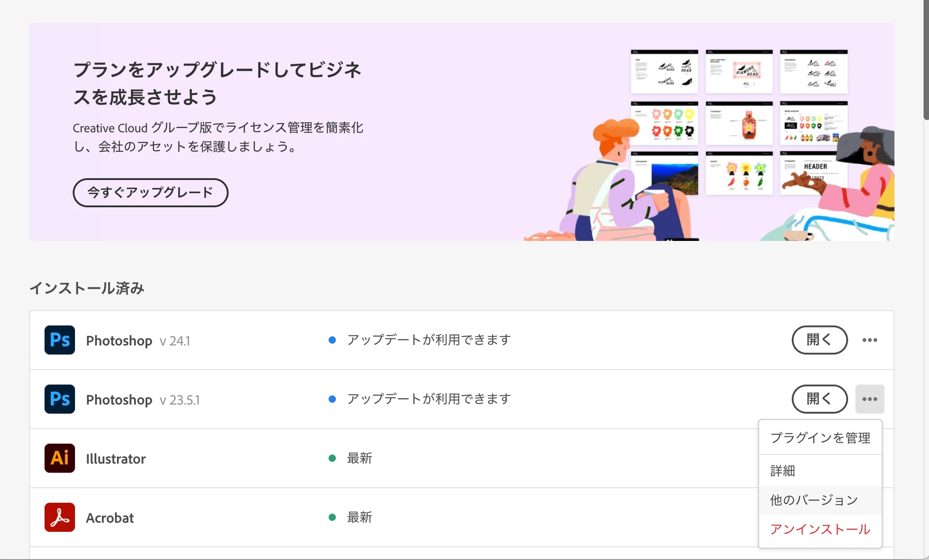Close the three-dot menu for Photoshop v23.5.1
Image resolution: width=929 pixels, height=560 pixels.
(x=869, y=399)
